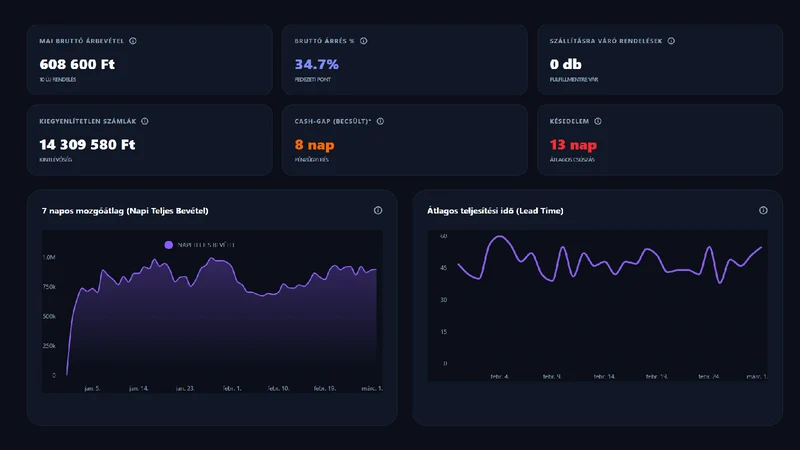Click the febr. 1. axis label
Screen dimensions: 800x450
click(x=232, y=388)
